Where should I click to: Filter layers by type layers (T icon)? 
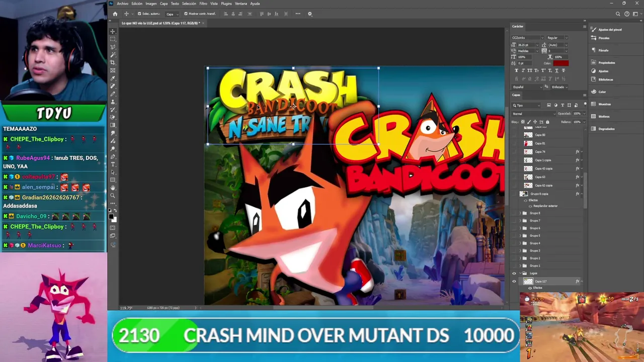point(562,105)
